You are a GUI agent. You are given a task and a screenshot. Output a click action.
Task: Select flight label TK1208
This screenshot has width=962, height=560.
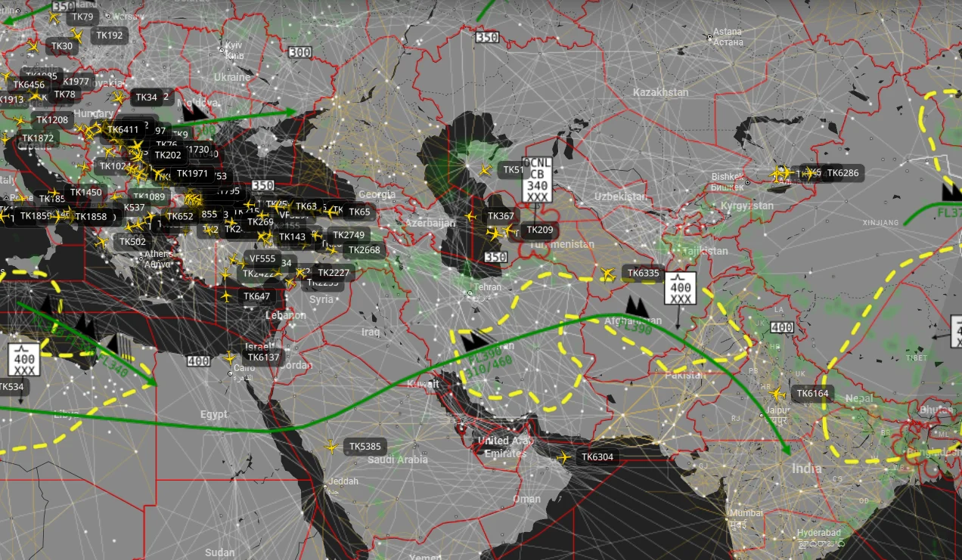52,120
